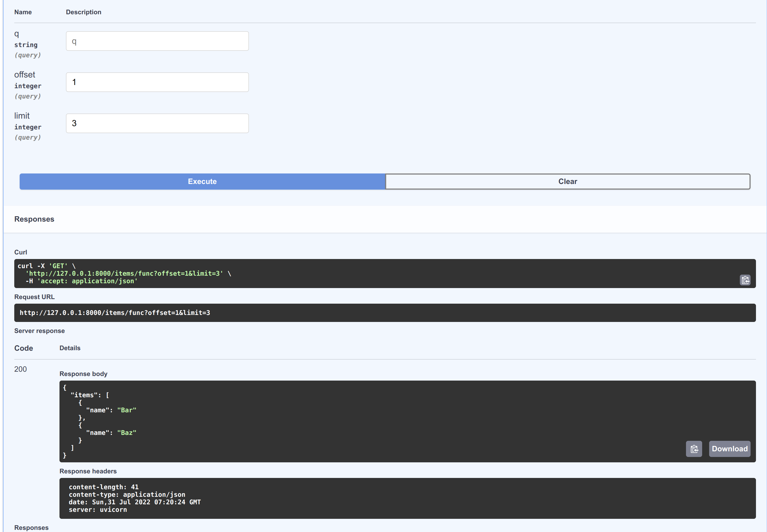Viewport: 767px width, 532px height.
Task: Click into the offset value field
Action: tap(157, 82)
